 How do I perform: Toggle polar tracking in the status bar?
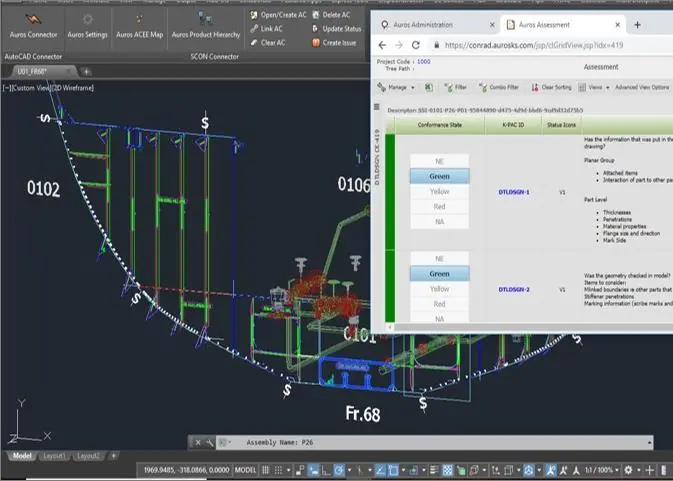pos(339,471)
